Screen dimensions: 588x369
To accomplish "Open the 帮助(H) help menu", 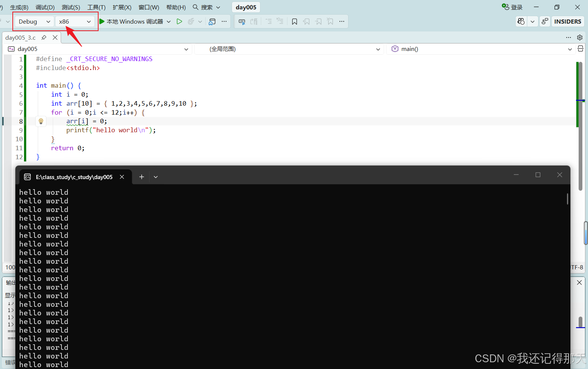I will pos(176,7).
